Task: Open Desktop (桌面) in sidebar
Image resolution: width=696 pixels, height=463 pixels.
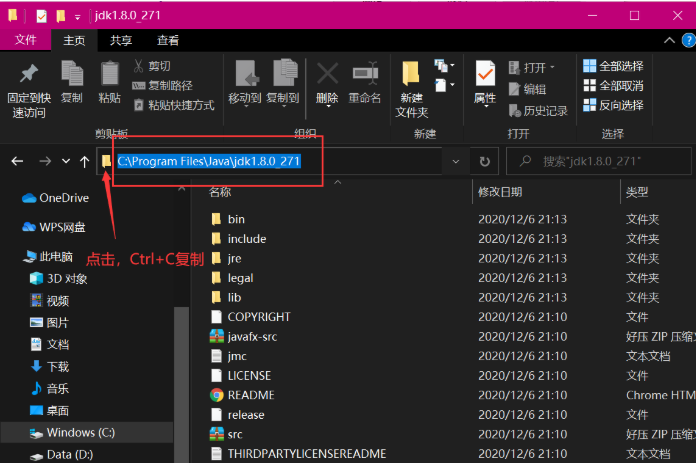Action: point(49,411)
